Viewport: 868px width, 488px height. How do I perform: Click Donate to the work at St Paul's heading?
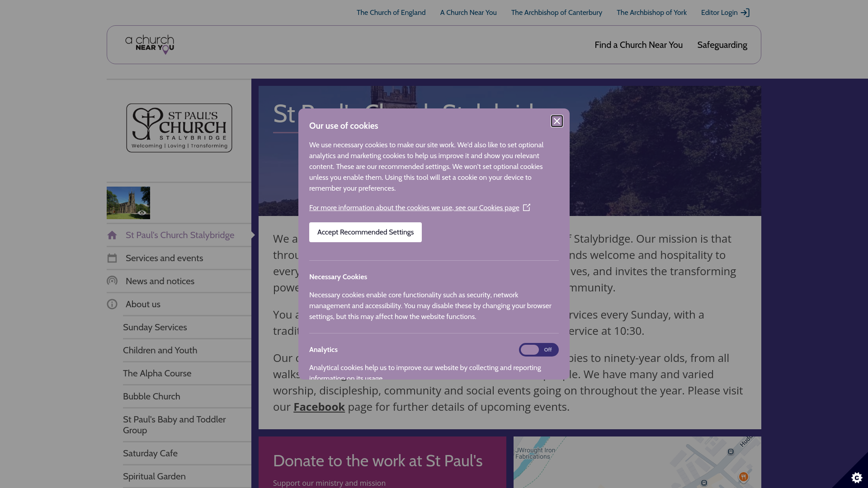click(377, 461)
